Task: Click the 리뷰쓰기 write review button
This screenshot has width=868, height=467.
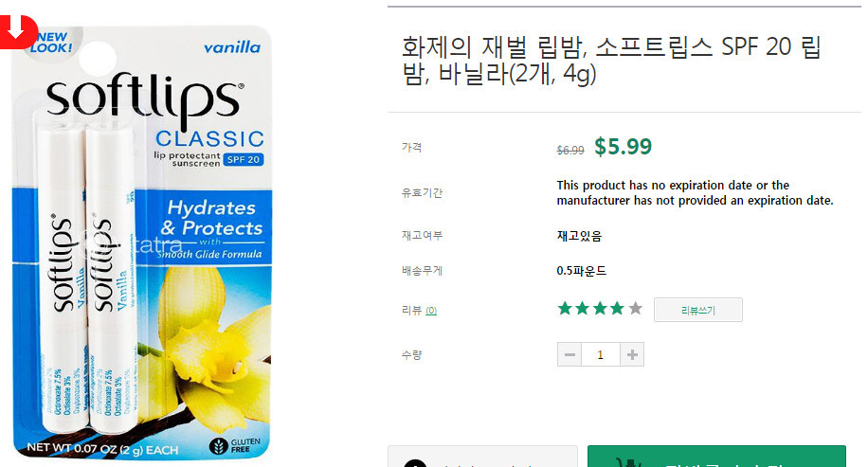Action: 698,310
